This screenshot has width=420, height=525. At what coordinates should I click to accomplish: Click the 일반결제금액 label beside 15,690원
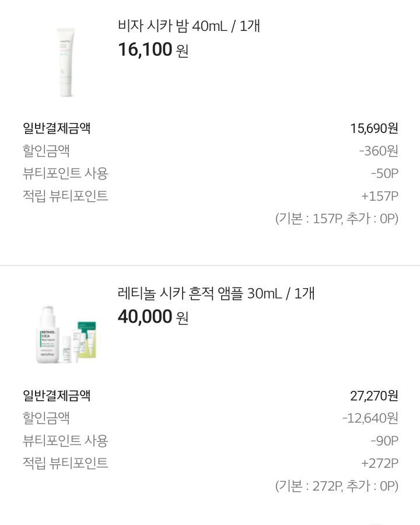pyautogui.click(x=57, y=128)
